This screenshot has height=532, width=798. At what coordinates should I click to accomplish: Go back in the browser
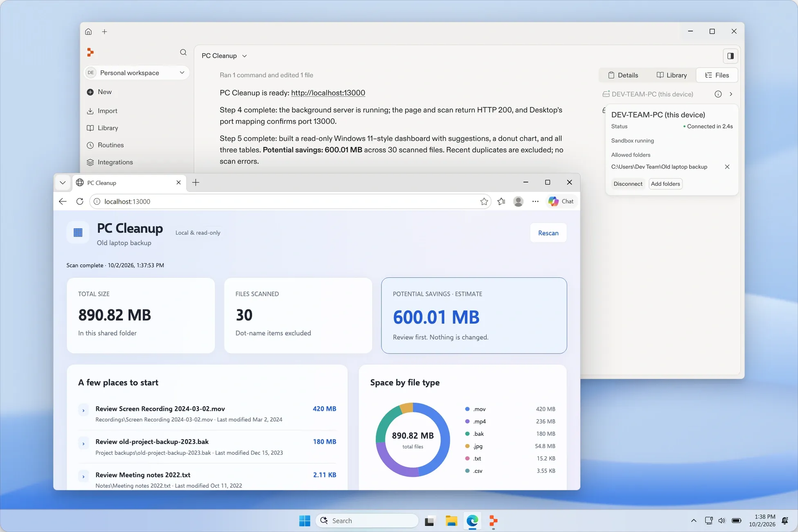pos(63,201)
